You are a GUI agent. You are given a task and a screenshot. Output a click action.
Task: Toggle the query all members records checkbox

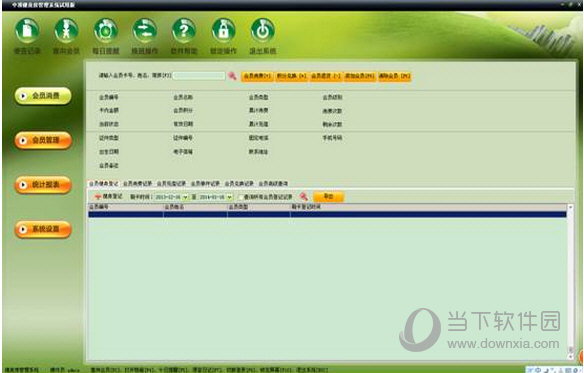[x=241, y=197]
